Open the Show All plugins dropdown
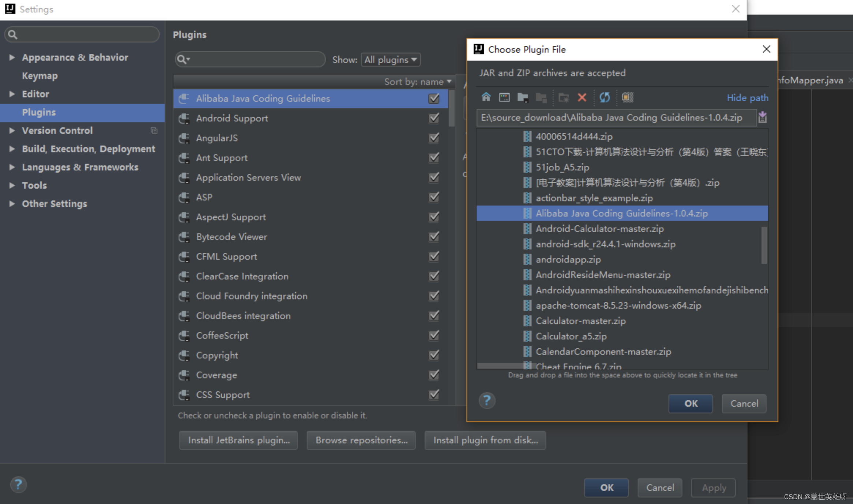The image size is (853, 504). pos(391,59)
